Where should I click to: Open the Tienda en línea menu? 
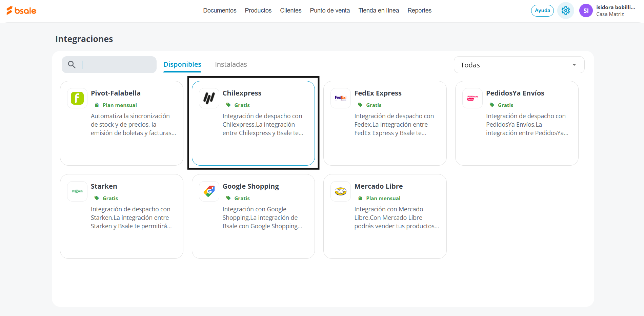(379, 10)
